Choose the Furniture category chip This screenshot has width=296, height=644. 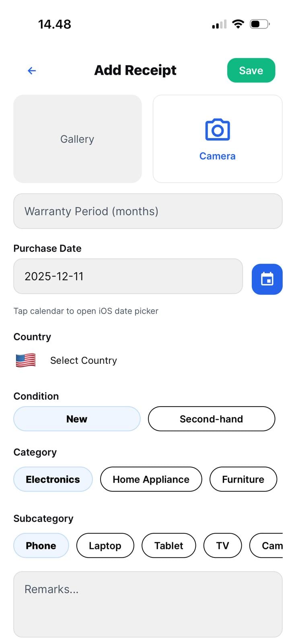243,479
